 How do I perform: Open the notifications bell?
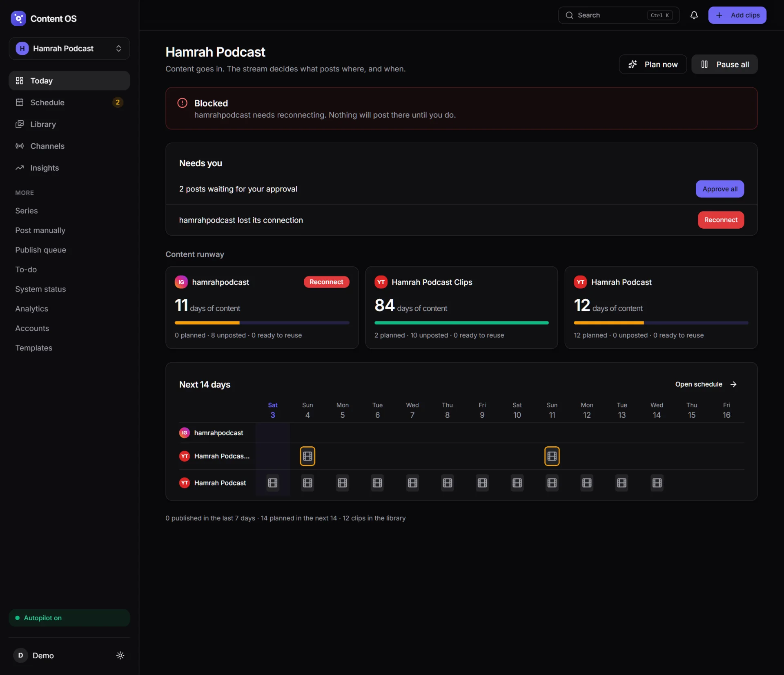coord(694,15)
